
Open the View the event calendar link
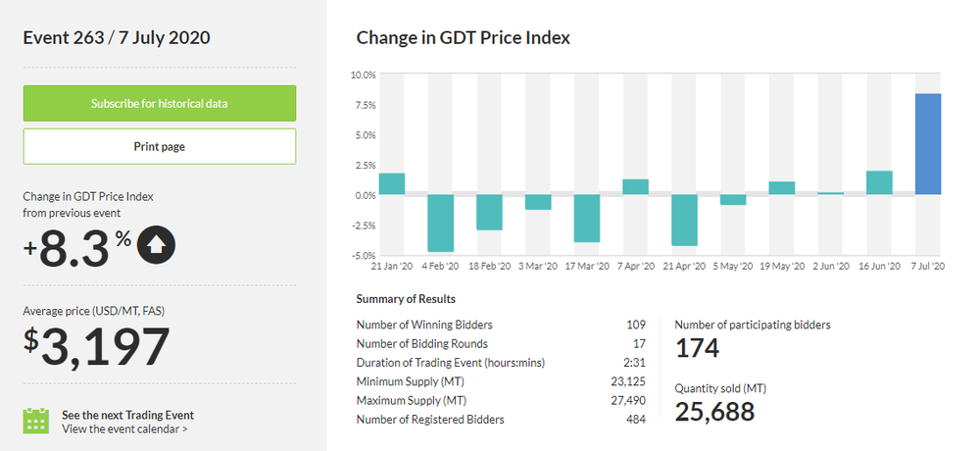tap(124, 428)
